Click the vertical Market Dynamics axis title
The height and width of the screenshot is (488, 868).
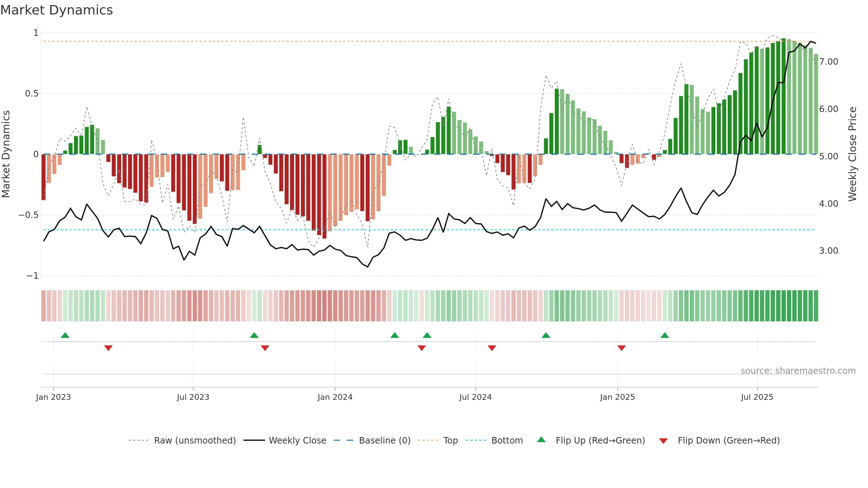[x=6, y=154]
